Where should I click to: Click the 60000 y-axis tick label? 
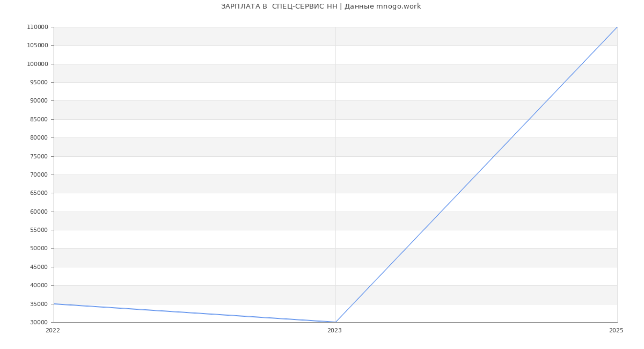tap(39, 212)
